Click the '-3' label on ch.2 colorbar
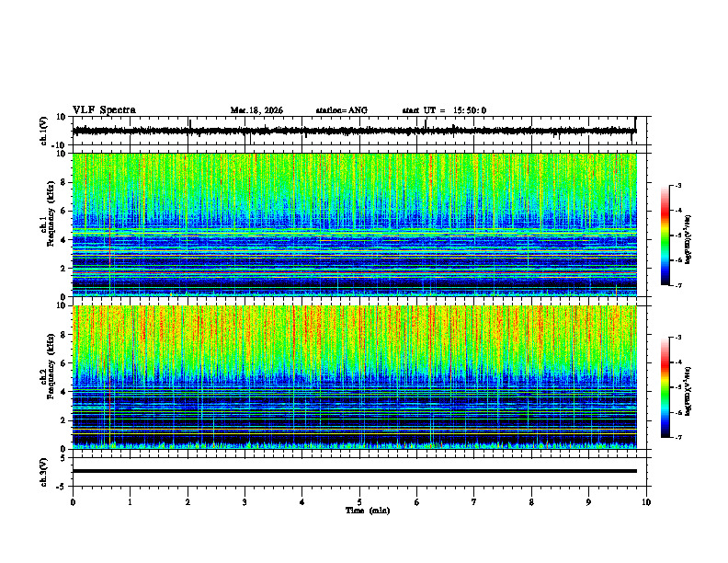 pyautogui.click(x=678, y=338)
